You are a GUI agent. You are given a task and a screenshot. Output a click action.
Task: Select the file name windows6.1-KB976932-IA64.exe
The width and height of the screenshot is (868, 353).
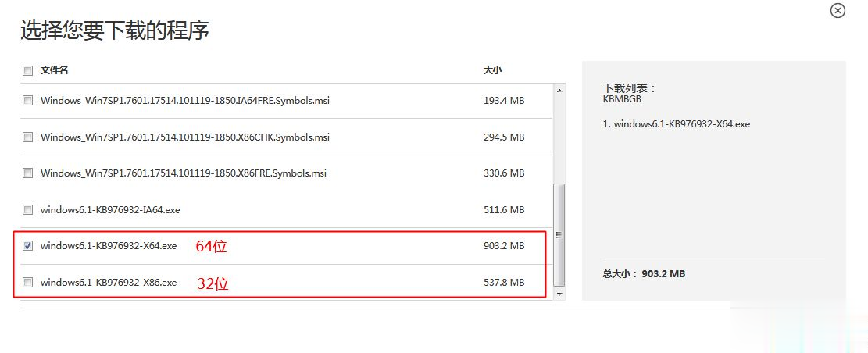(x=110, y=210)
